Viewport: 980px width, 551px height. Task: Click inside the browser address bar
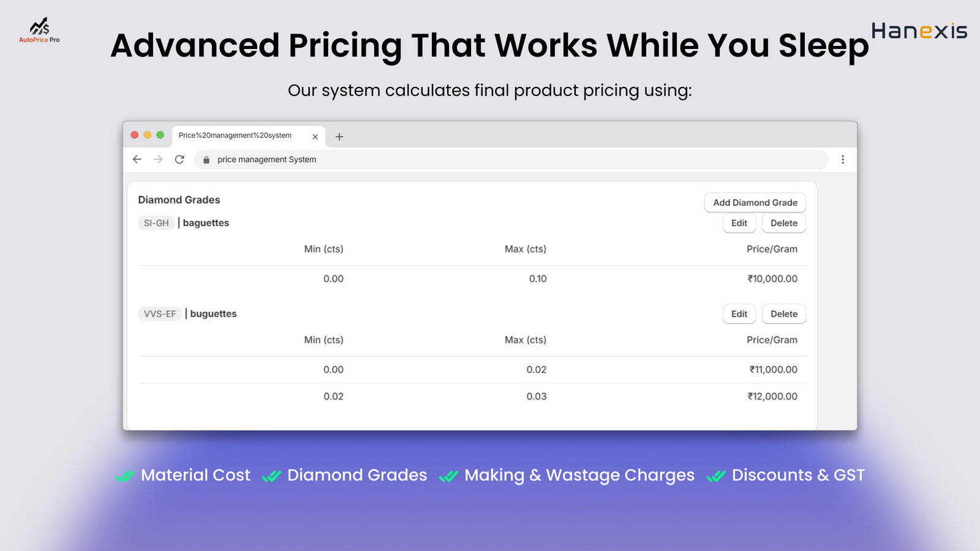(x=429, y=159)
